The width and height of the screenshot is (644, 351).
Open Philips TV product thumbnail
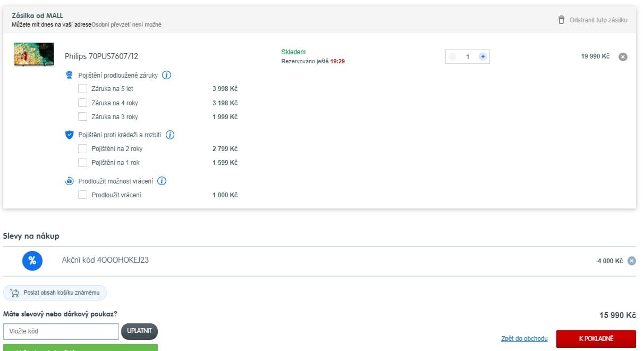[34, 54]
